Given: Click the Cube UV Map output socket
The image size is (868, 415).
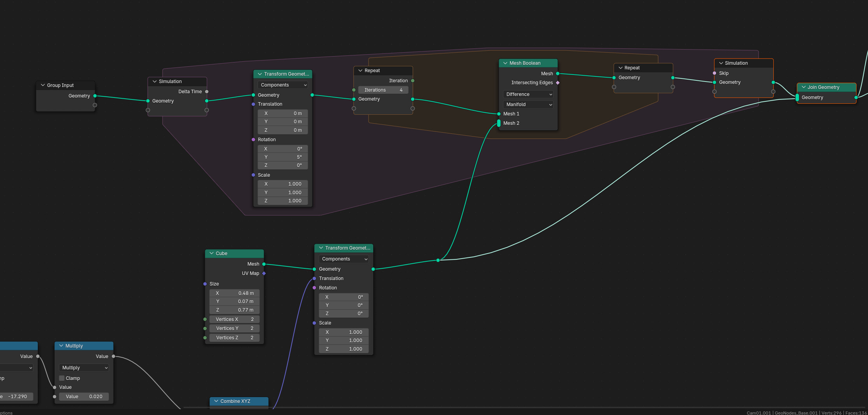Looking at the screenshot, I should click(264, 273).
